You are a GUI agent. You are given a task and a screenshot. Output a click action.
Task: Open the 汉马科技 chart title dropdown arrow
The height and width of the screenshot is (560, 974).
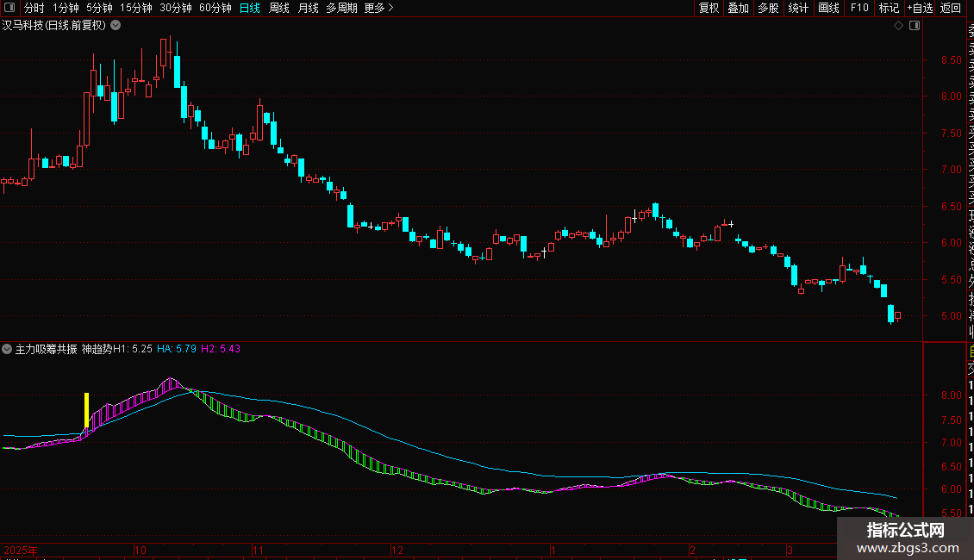(116, 26)
